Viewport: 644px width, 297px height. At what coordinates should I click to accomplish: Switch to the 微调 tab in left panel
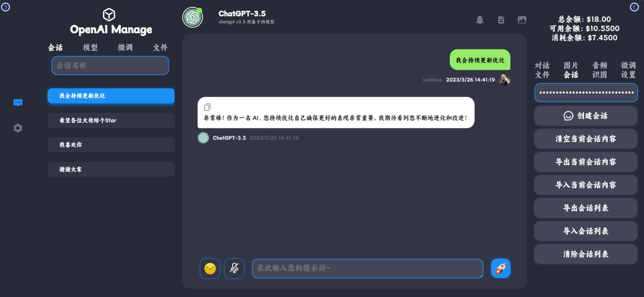click(125, 47)
